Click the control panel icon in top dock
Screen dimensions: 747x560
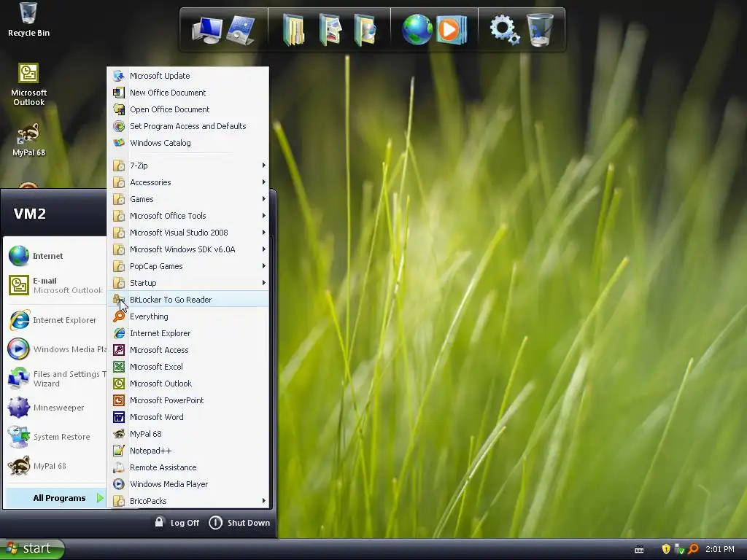[x=241, y=30]
